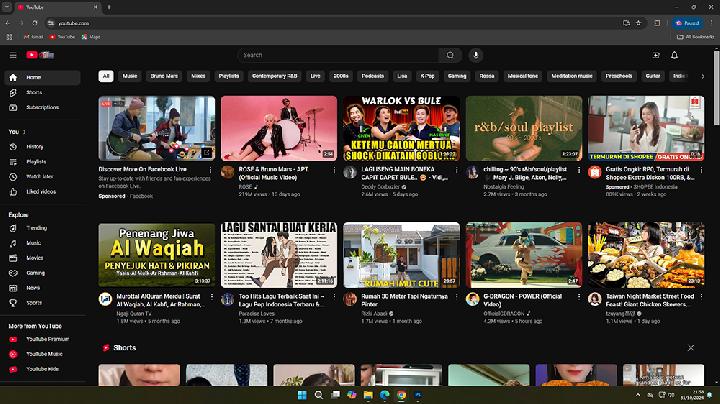Open Watch later in the sidebar
The height and width of the screenshot is (404, 720).
pyautogui.click(x=39, y=176)
